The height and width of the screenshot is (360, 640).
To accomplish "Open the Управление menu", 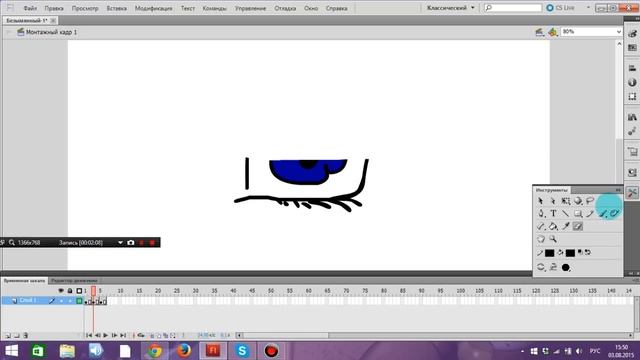I will point(250,8).
